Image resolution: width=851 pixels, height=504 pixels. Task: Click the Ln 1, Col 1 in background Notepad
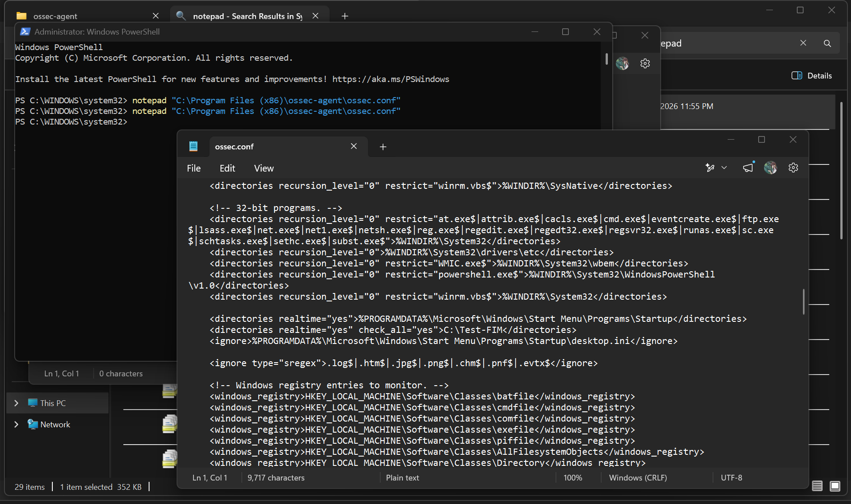[62, 374]
